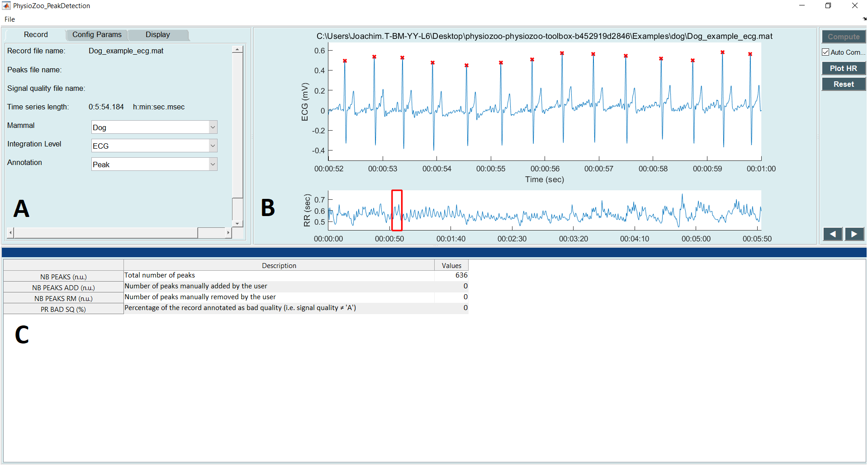Open the File menu
This screenshot has height=466, width=868.
[9, 19]
